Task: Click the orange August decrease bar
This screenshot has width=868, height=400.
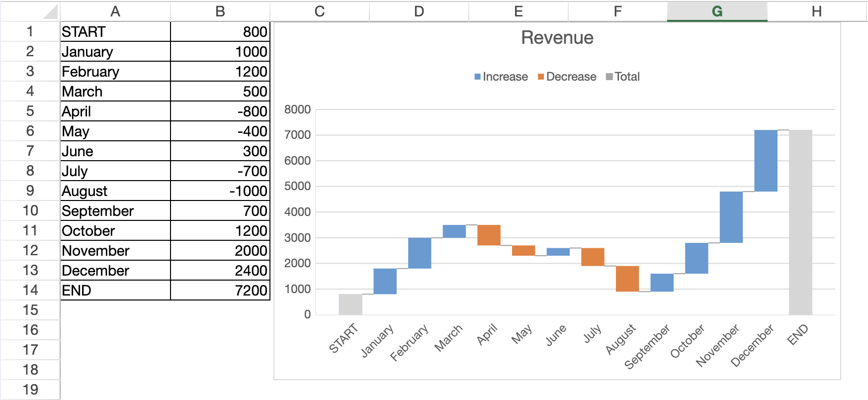Action: click(x=627, y=279)
